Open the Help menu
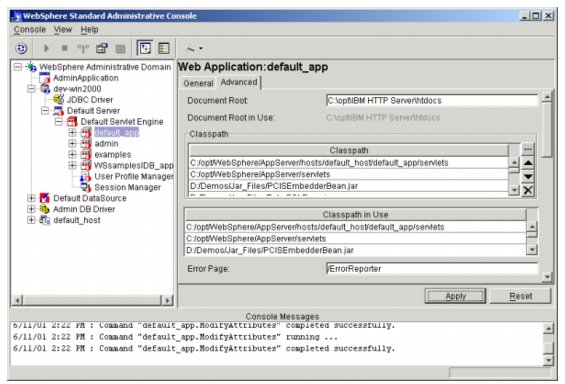 tap(89, 30)
